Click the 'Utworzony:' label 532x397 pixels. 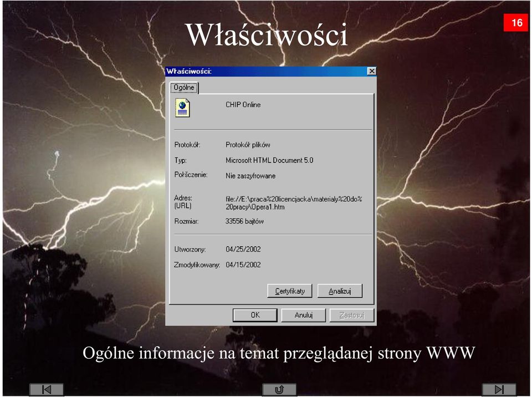(190, 250)
